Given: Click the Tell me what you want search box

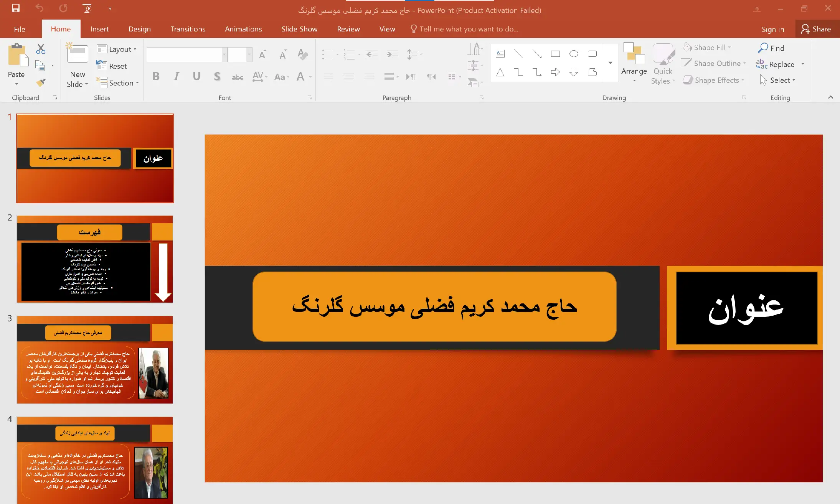Looking at the screenshot, I should (x=464, y=29).
